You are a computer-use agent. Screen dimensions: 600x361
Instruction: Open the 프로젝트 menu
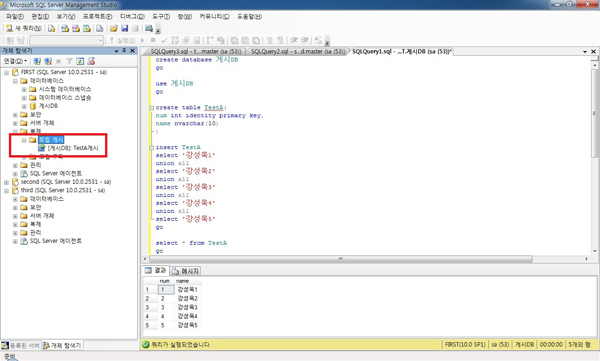pyautogui.click(x=98, y=16)
